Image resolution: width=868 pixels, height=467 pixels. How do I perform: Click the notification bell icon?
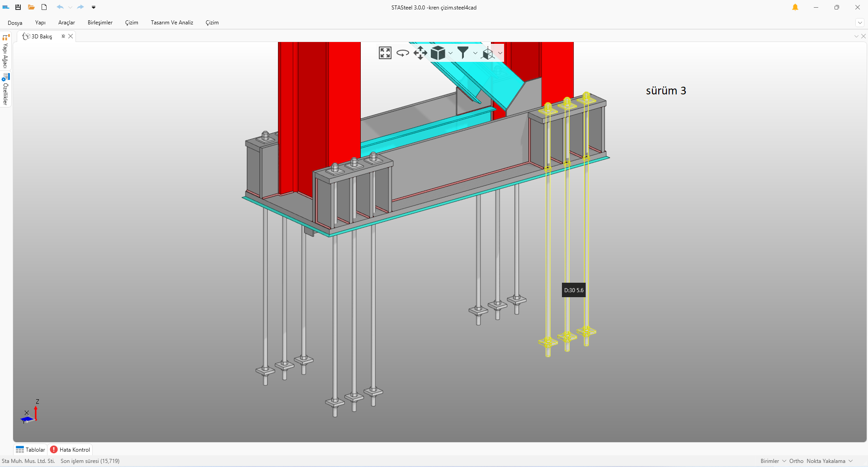click(795, 7)
